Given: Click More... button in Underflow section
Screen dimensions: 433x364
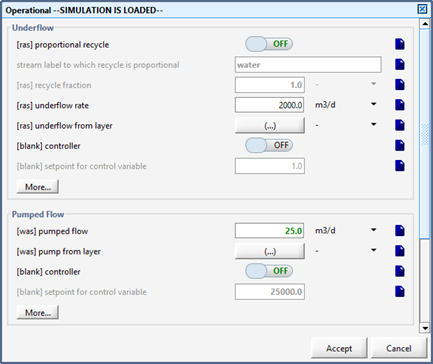Looking at the screenshot, I should (38, 187).
